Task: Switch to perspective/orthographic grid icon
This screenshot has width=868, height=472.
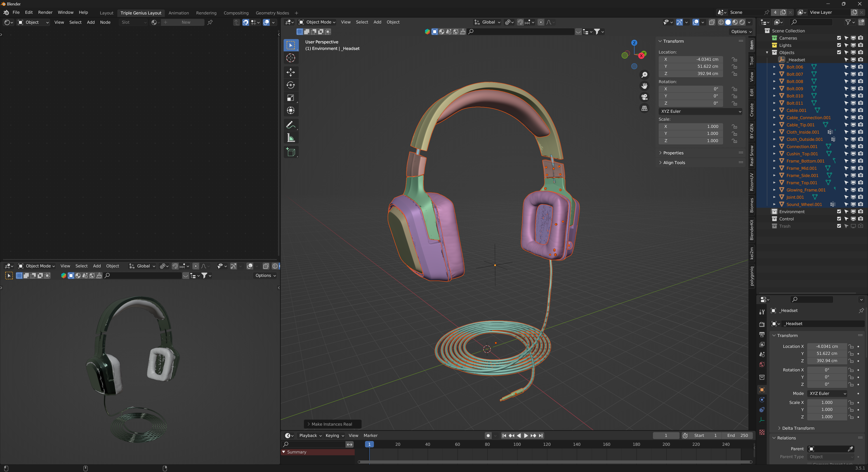Action: (x=644, y=109)
